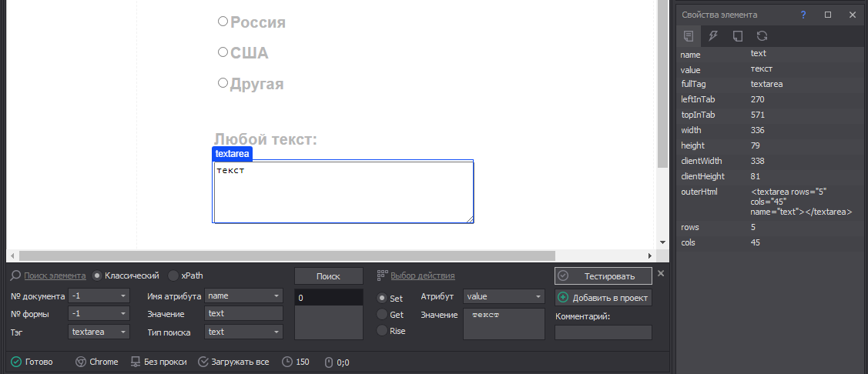Select the Get action radio button
Screen dimensions: 868x374
[x=382, y=314]
